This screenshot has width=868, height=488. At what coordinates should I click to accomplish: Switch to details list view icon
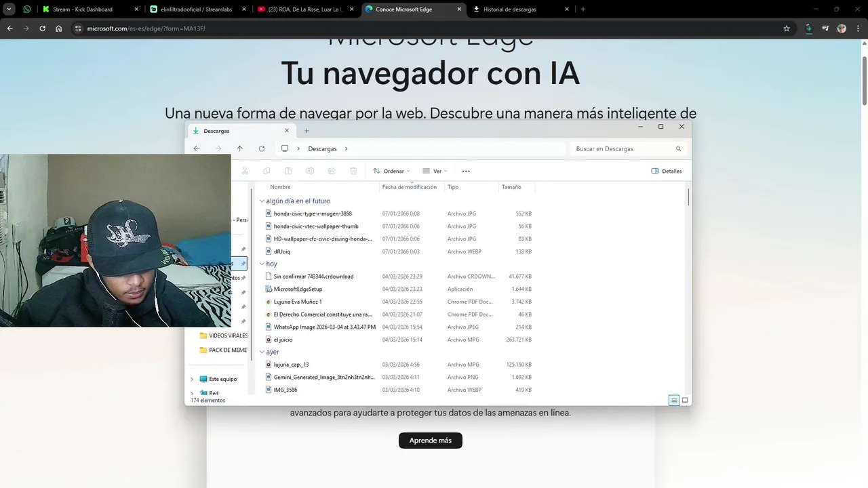(674, 401)
